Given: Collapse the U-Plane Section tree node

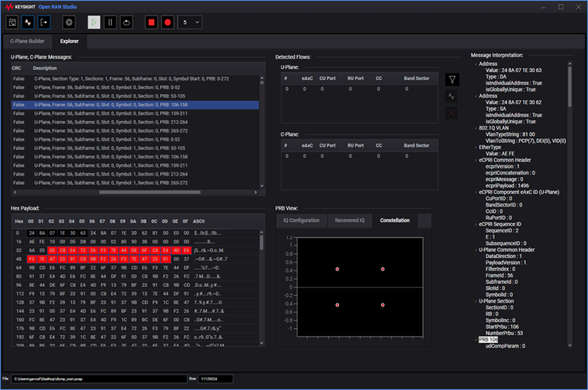Looking at the screenshot, I should (x=475, y=301).
